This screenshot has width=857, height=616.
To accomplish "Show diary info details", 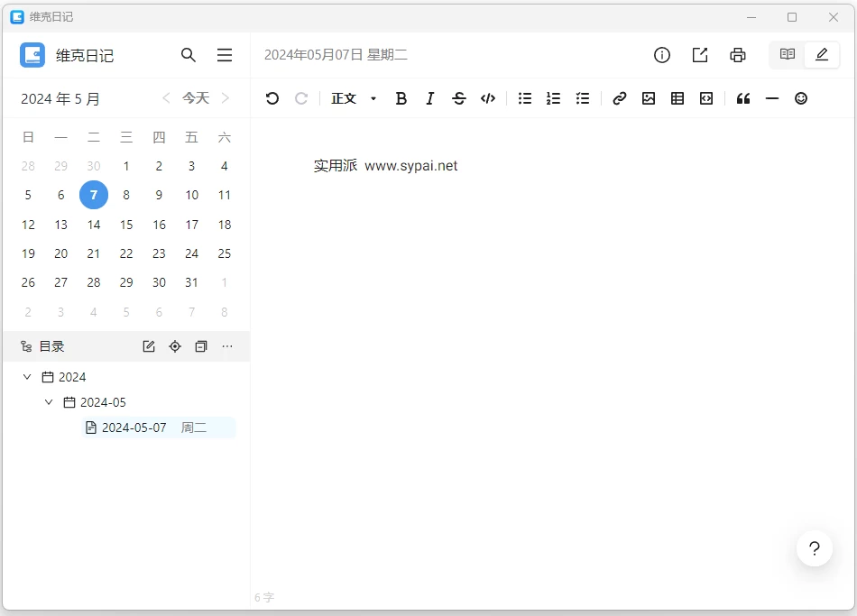I will pos(662,55).
